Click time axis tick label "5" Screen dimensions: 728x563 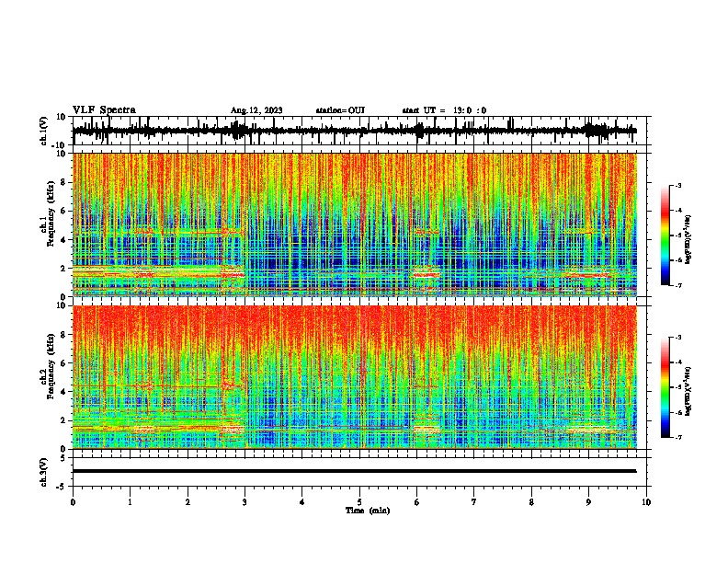359,502
